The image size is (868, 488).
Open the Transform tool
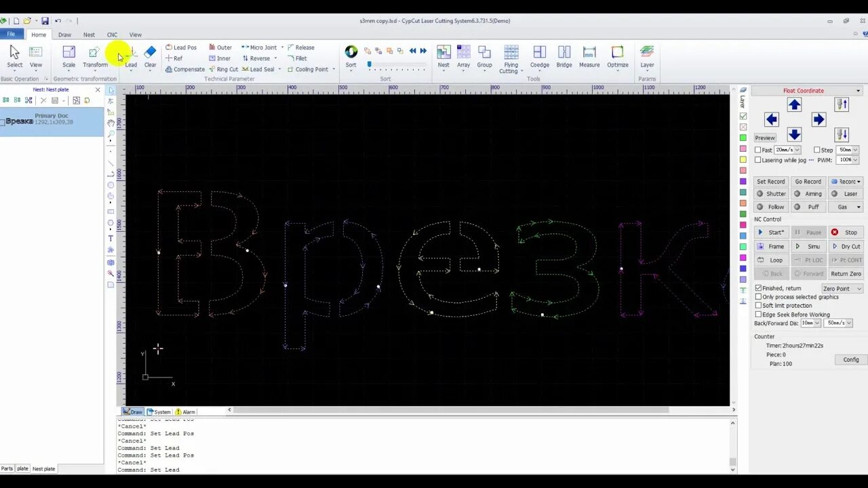(x=95, y=57)
